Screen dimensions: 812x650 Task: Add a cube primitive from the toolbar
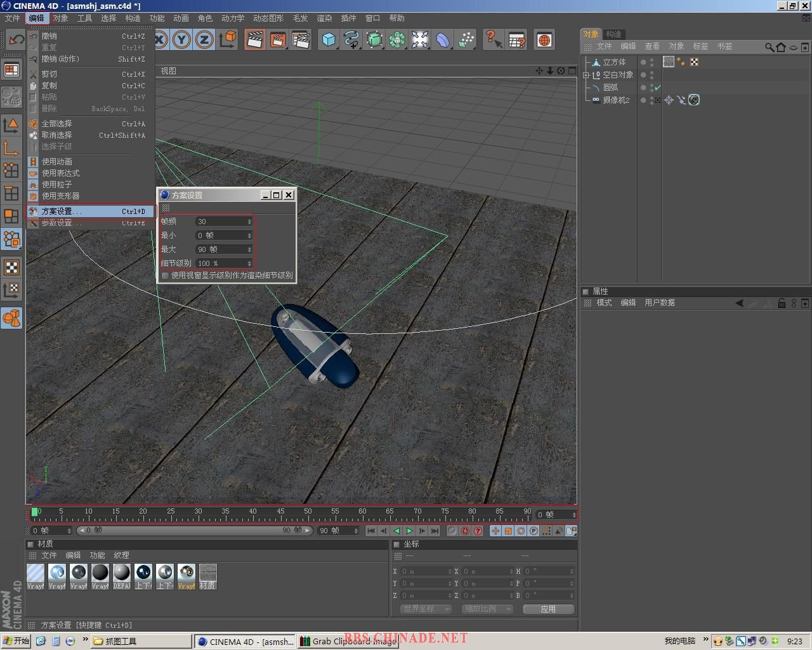coord(329,40)
